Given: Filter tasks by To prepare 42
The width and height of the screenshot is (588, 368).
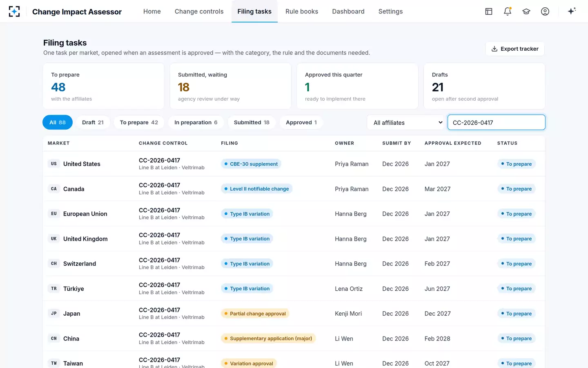Looking at the screenshot, I should coord(139,122).
